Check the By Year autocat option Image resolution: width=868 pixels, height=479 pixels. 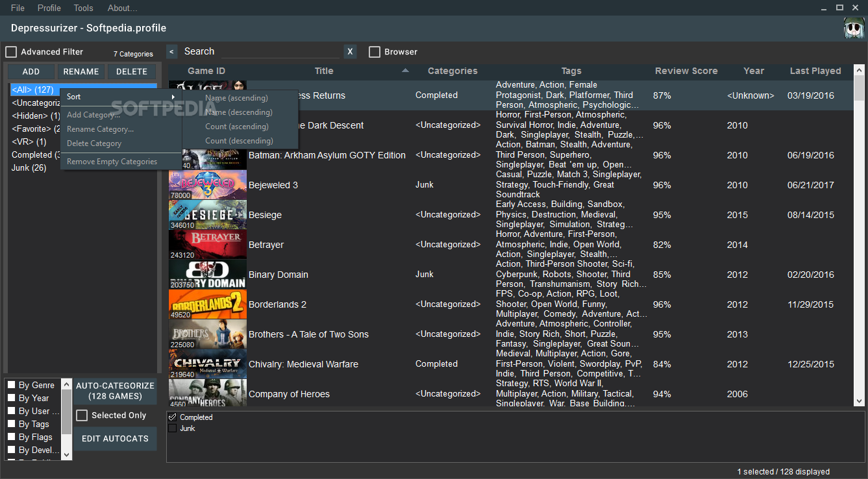coord(12,398)
